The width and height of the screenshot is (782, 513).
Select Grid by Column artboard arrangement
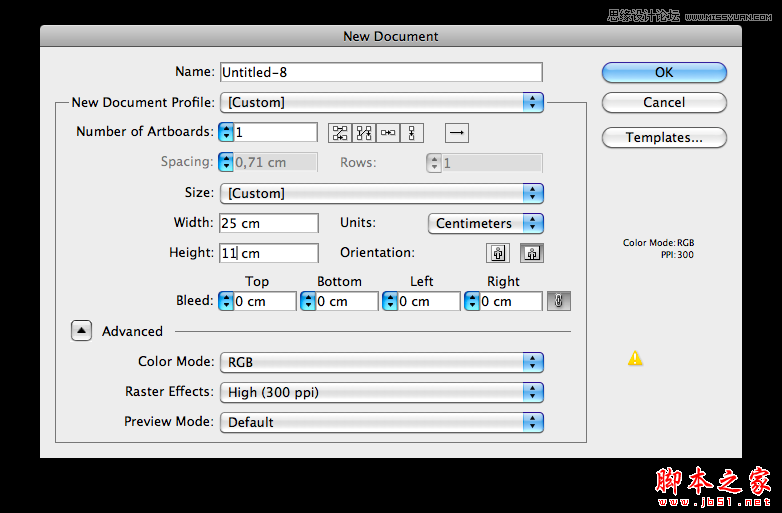pyautogui.click(x=364, y=132)
